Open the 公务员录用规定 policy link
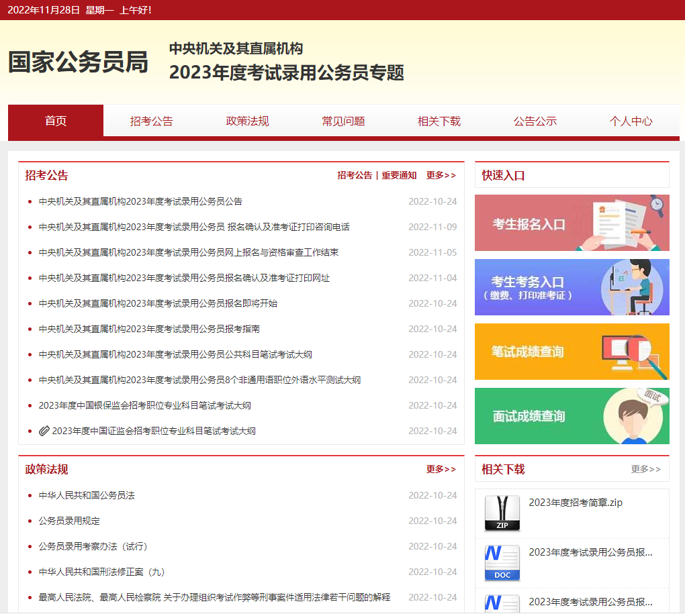Viewport: 685px width, 616px height. coord(69,521)
